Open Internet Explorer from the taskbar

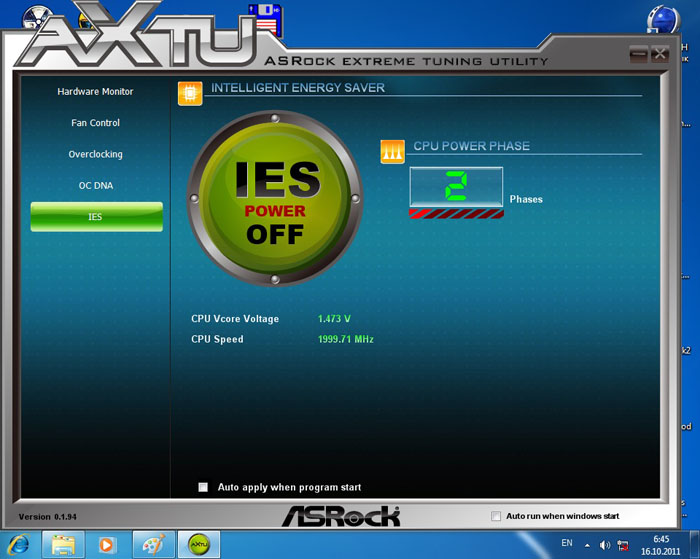(x=19, y=545)
